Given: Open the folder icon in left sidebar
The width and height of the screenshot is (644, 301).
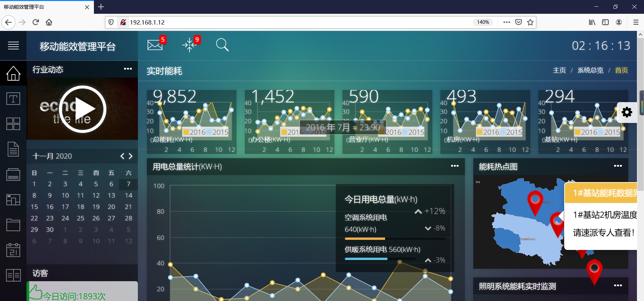Looking at the screenshot, I should click(13, 225).
